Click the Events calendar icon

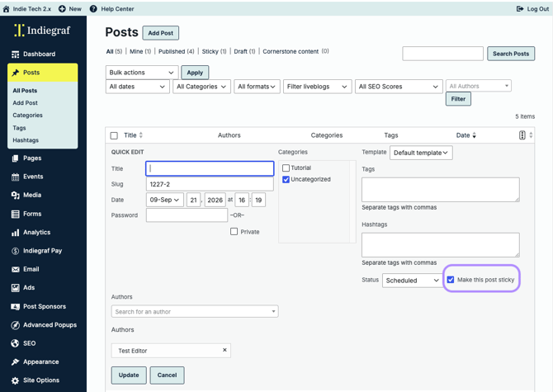point(15,177)
